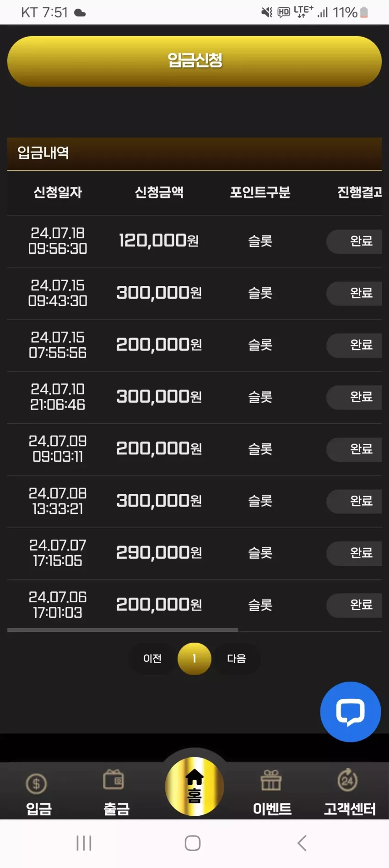This screenshot has height=868, width=389.
Task: Select page 1 in the pagination
Action: click(x=194, y=659)
